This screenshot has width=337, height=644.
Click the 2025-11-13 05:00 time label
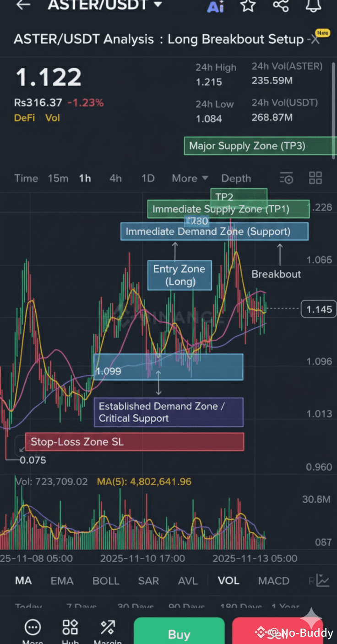pos(255,558)
